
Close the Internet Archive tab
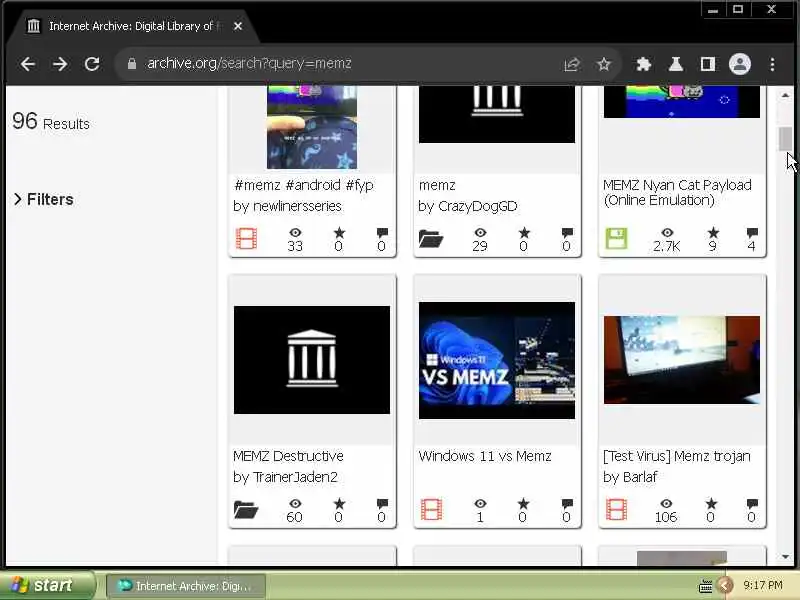tap(238, 26)
